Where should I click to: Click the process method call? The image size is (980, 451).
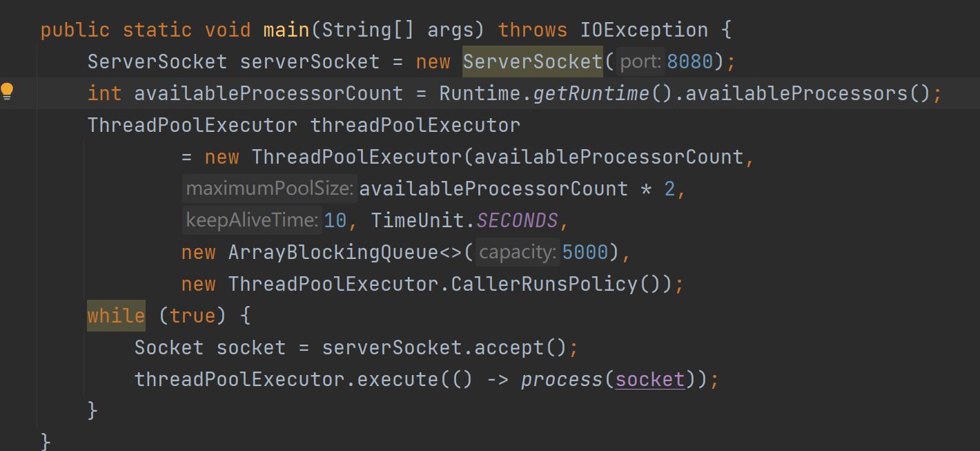[562, 379]
